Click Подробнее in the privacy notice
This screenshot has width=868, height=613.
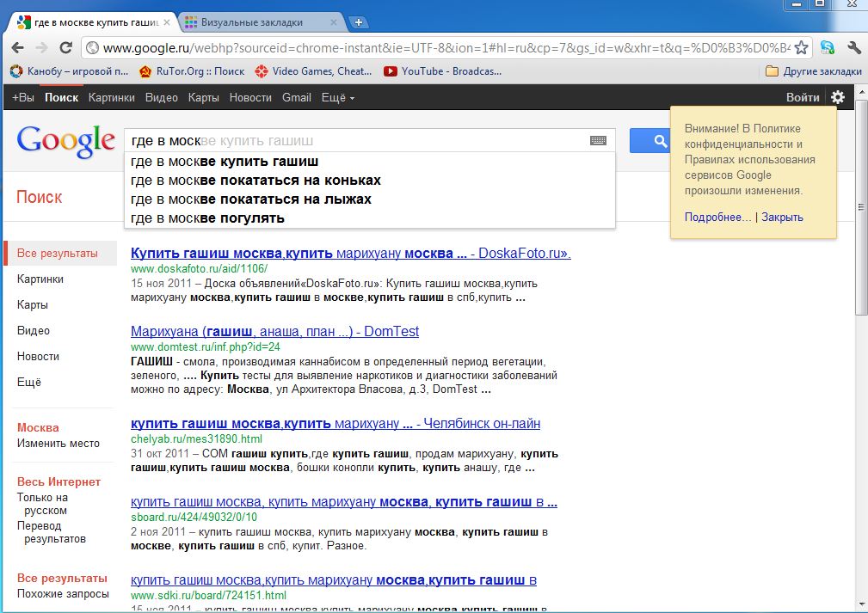click(717, 217)
